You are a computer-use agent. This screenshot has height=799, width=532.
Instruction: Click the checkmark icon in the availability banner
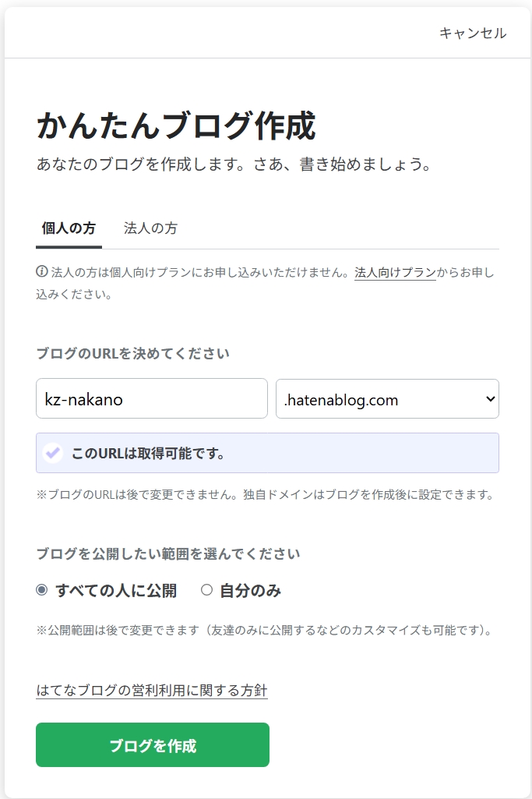(52, 453)
